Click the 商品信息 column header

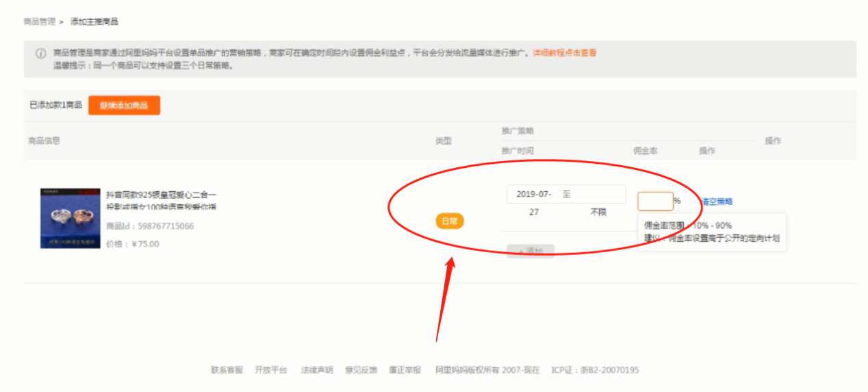[x=44, y=140]
